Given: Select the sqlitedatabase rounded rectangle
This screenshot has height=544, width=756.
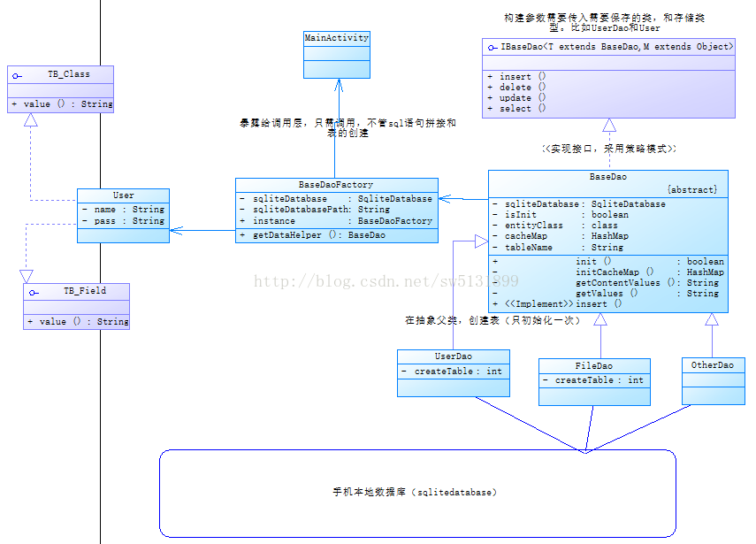Looking at the screenshot, I should (417, 494).
